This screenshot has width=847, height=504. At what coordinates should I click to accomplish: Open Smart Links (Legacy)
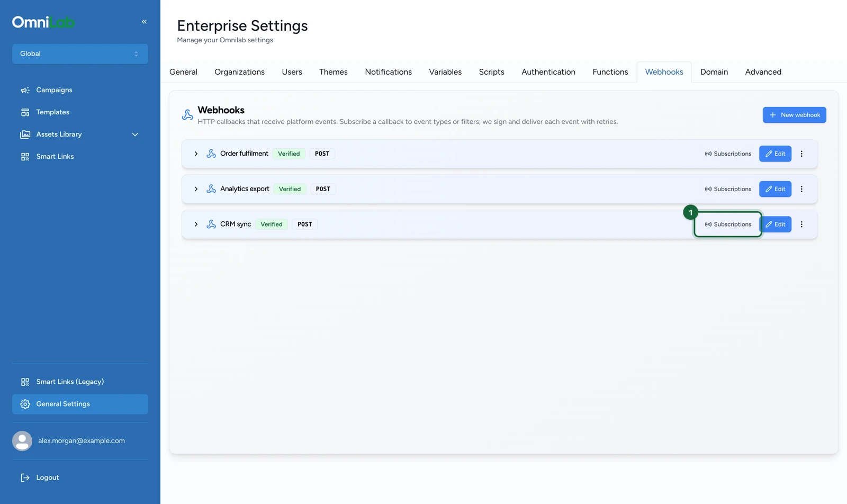point(80,382)
